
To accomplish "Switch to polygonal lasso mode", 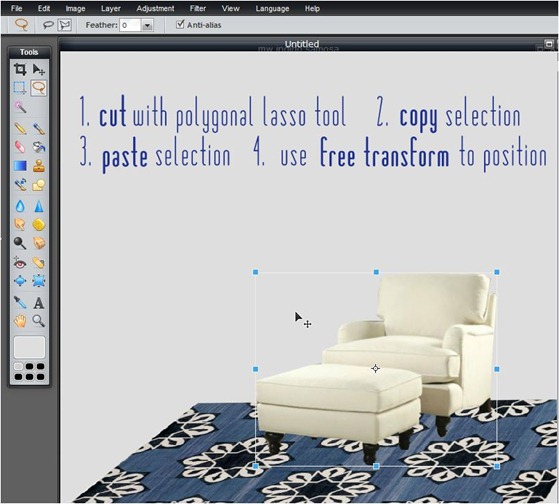I will coord(65,25).
